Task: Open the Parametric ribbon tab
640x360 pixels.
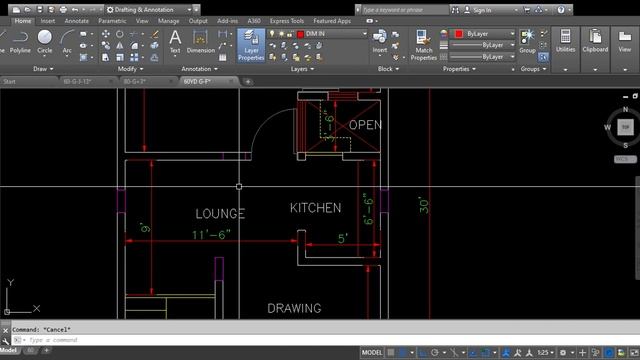Action: click(x=112, y=21)
